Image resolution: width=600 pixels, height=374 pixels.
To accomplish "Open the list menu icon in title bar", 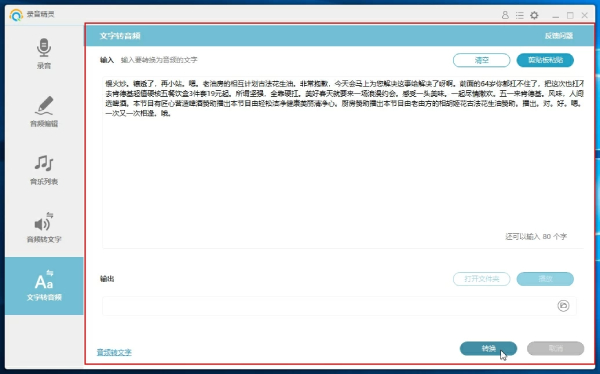I will tap(519, 15).
